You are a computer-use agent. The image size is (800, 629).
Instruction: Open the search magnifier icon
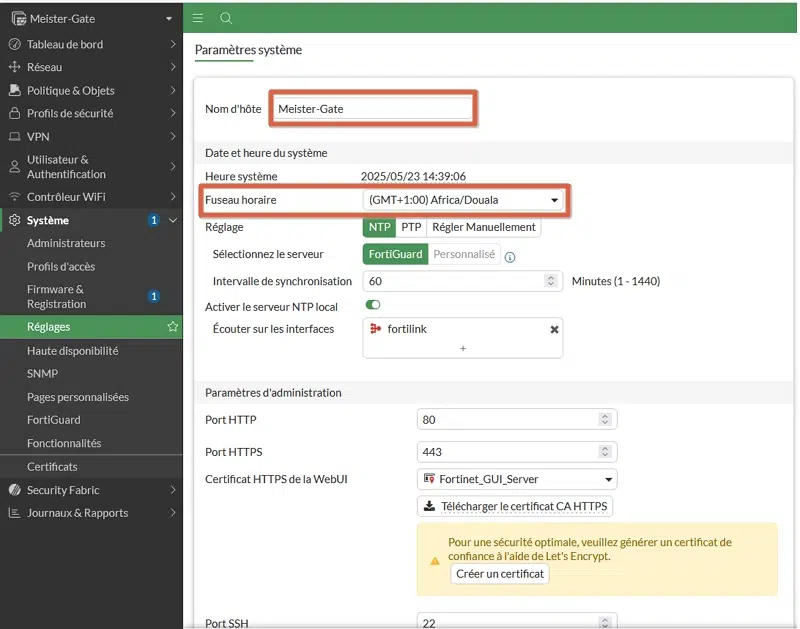[x=226, y=18]
